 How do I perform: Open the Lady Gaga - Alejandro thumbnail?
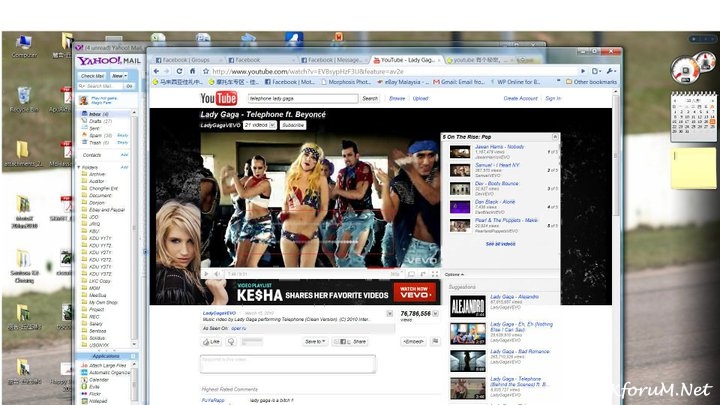(x=467, y=306)
